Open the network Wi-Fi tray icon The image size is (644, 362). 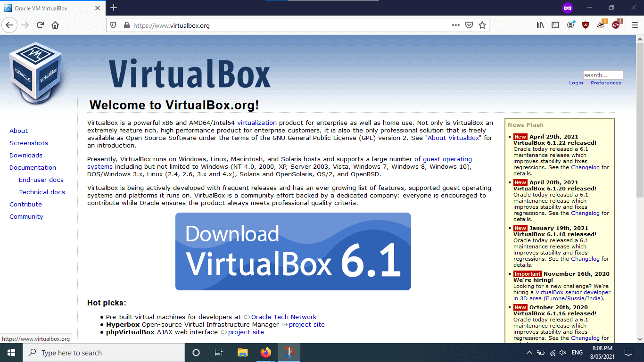pos(552,353)
